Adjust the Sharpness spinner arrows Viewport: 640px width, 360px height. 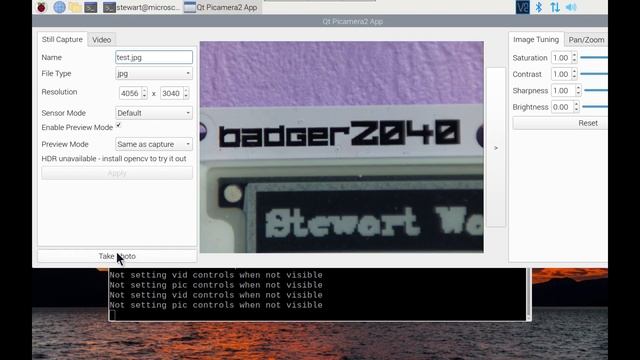[x=578, y=90]
